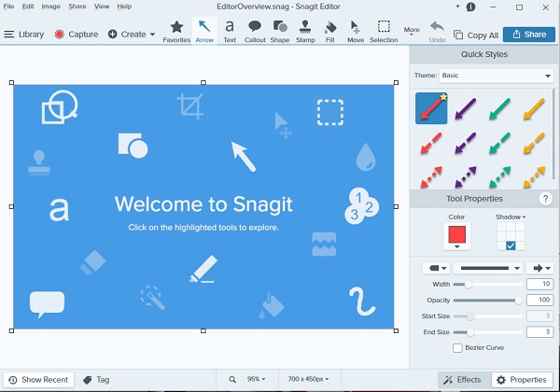Switch to the Move tool

point(356,31)
